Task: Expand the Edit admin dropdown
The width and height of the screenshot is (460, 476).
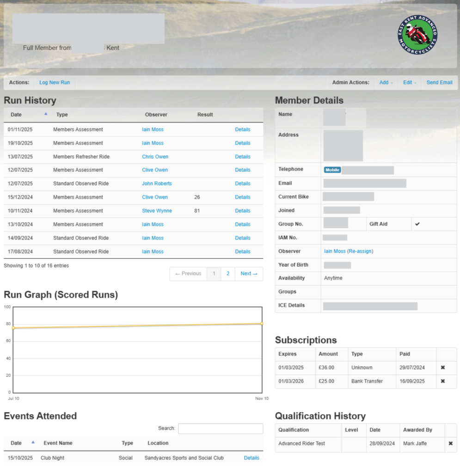Action: tap(410, 83)
